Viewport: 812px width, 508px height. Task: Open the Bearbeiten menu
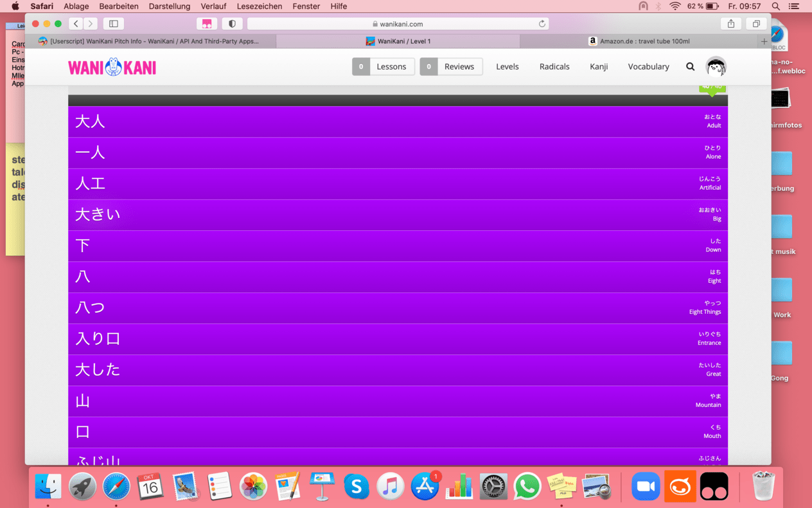[119, 6]
